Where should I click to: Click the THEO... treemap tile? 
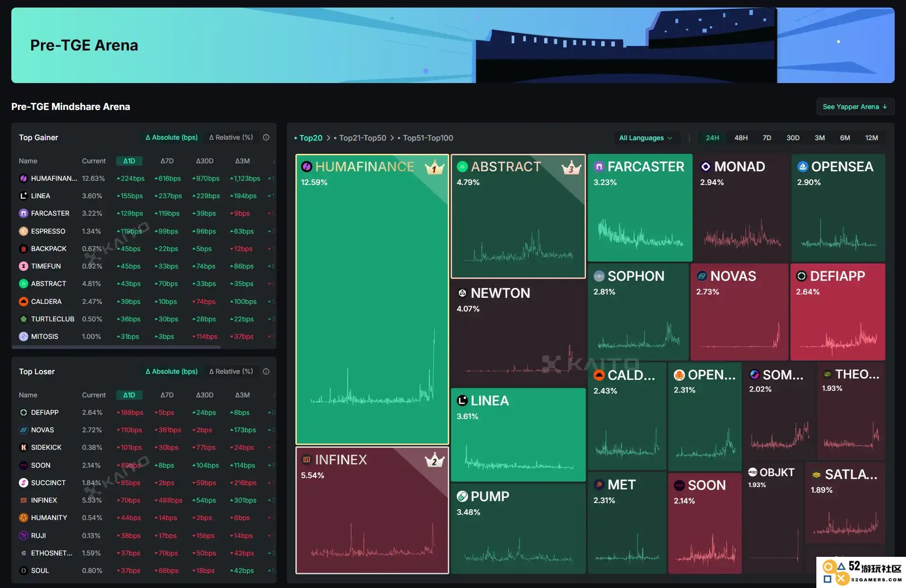[851, 412]
